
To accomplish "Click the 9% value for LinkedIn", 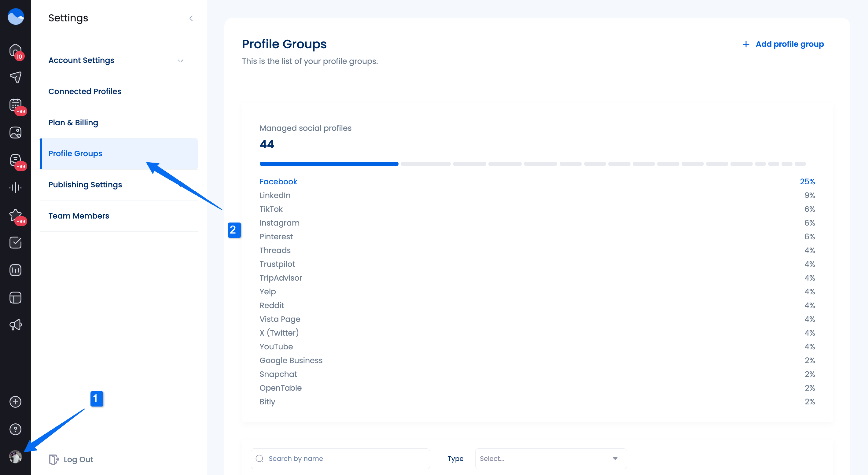I will point(810,195).
